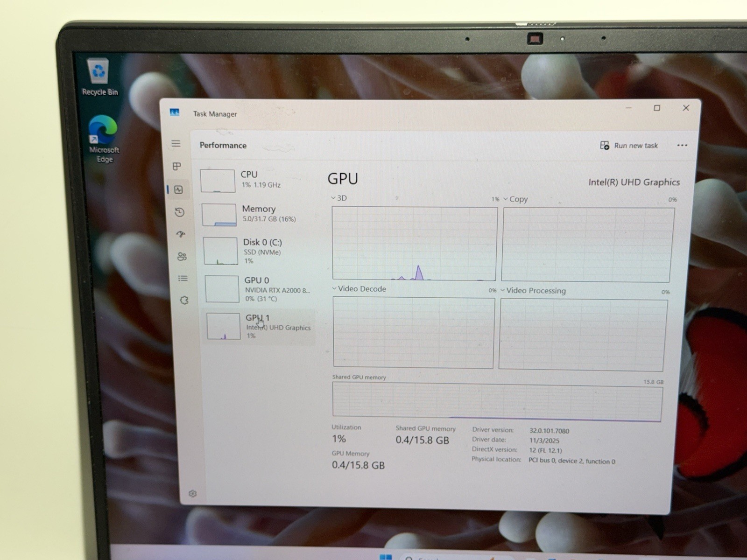
Task: Click the physical location PCI bus text
Action: pyautogui.click(x=571, y=461)
